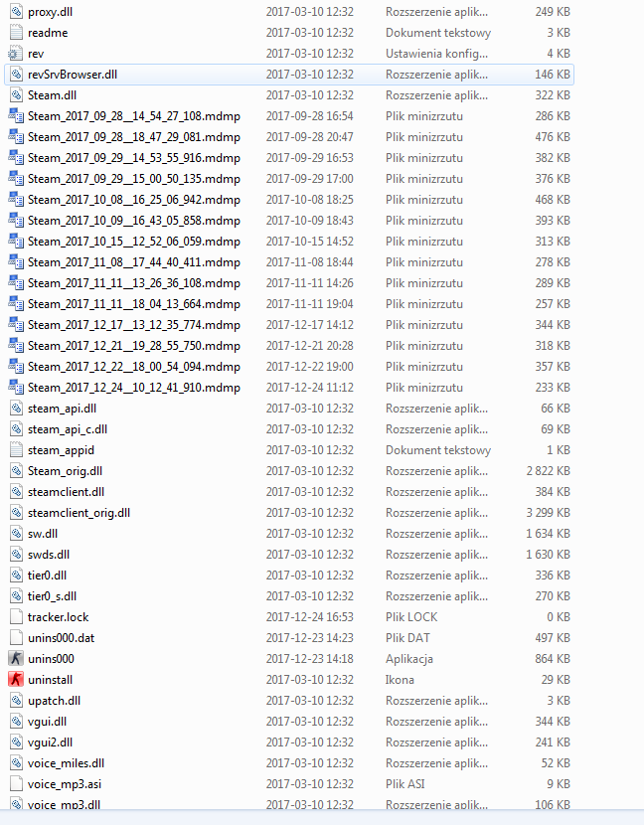Click the unins000.dat file name

[x=61, y=638]
